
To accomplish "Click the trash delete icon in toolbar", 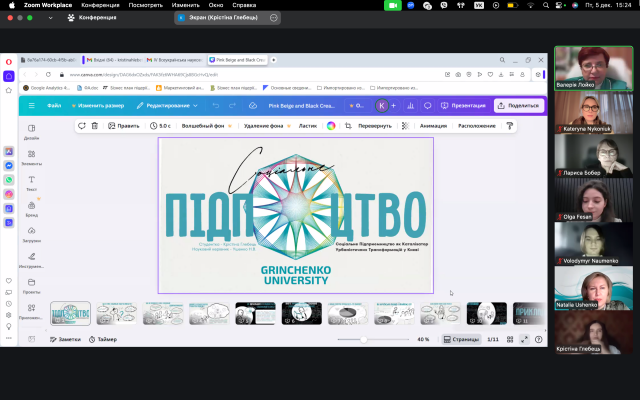I will 95,126.
